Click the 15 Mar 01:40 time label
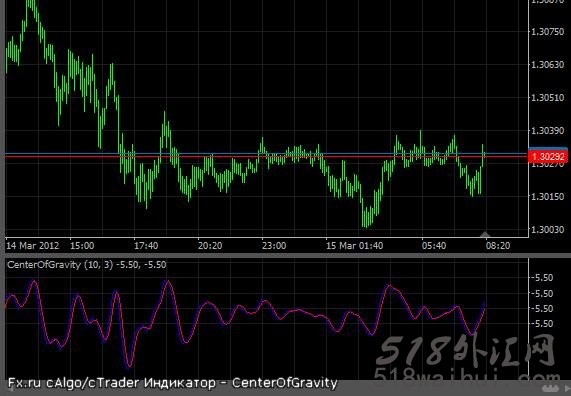Image resolution: width=571 pixels, height=396 pixels. tap(354, 246)
